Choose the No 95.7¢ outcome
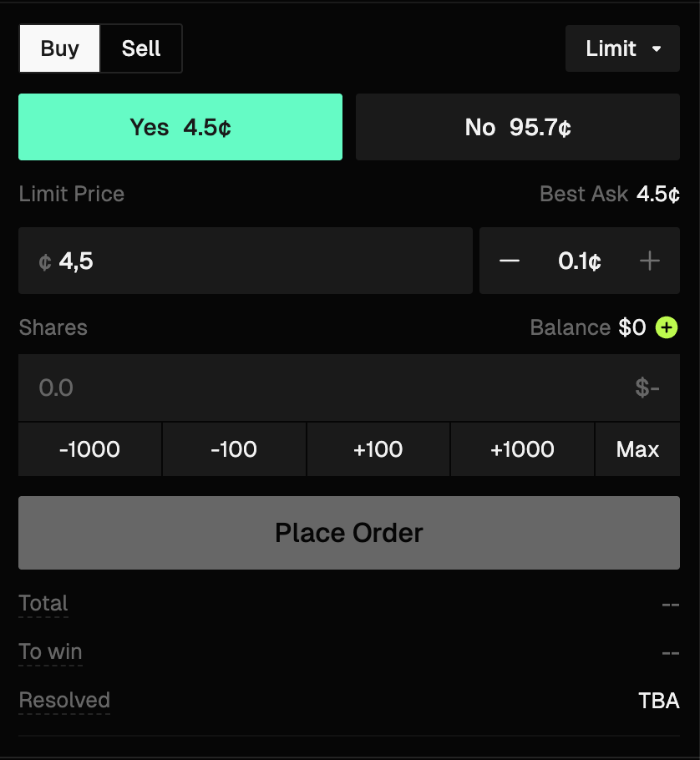Screen dimensions: 700x760 coord(518,127)
